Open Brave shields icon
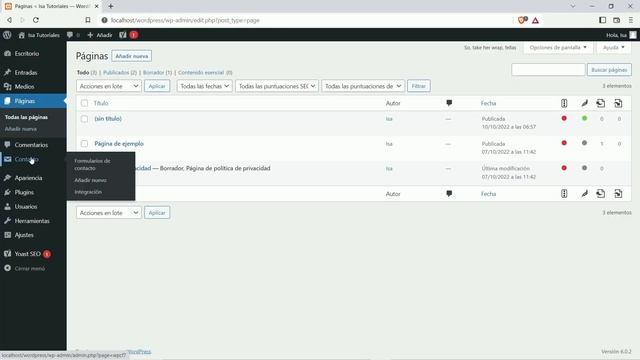The image size is (640, 360). click(x=522, y=20)
